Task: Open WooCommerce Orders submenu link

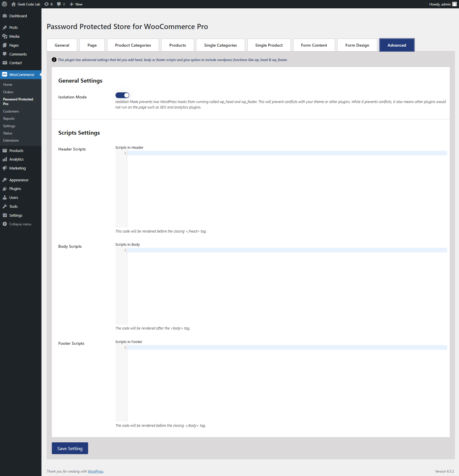Action: click(x=8, y=92)
